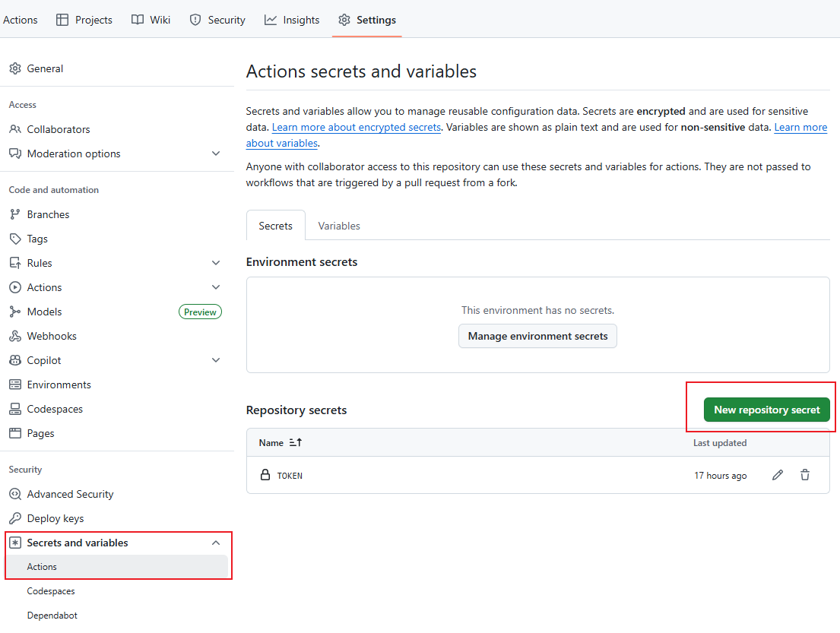Open the Security tab in top navigation
Image resolution: width=840 pixels, height=633 pixels.
[x=217, y=20]
